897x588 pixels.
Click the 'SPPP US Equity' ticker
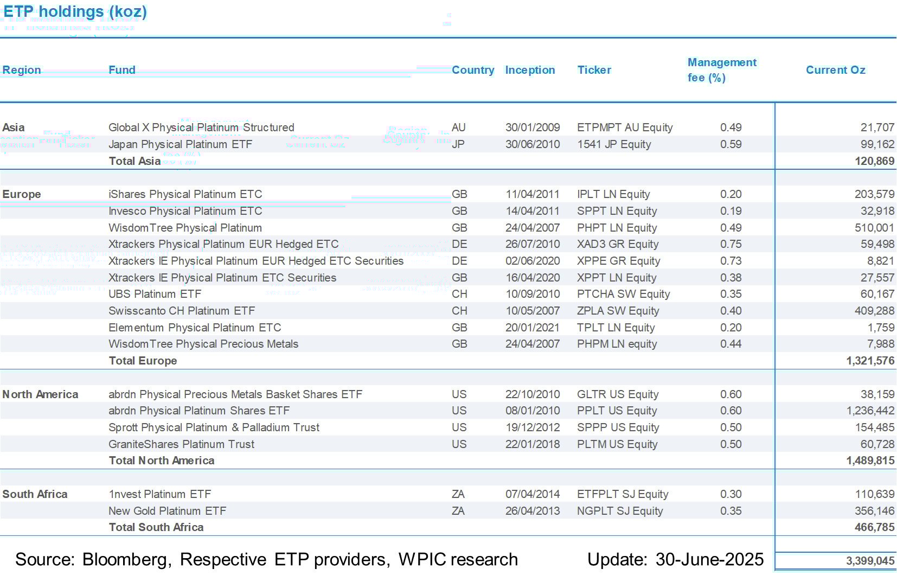[x=618, y=427]
